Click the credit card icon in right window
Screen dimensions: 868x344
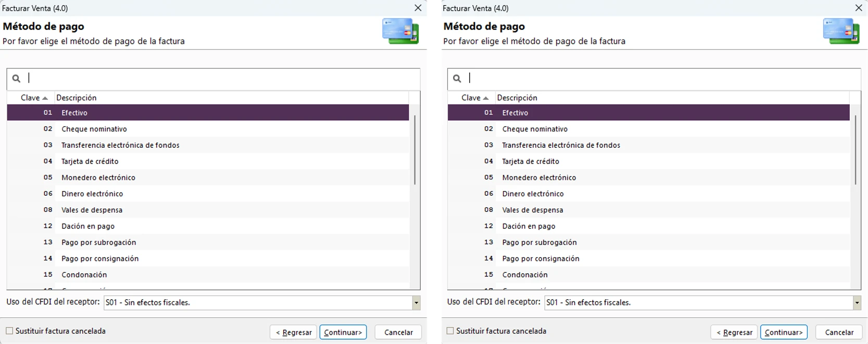point(841,31)
